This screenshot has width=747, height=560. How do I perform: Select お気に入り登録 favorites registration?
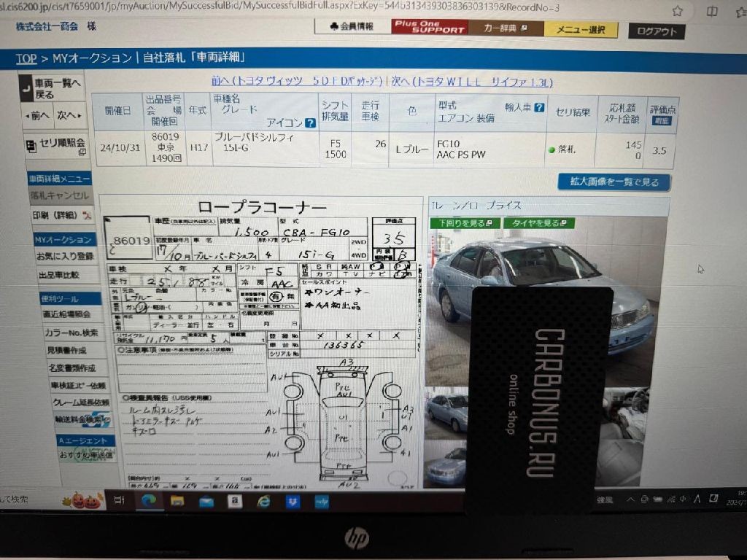tap(65, 256)
